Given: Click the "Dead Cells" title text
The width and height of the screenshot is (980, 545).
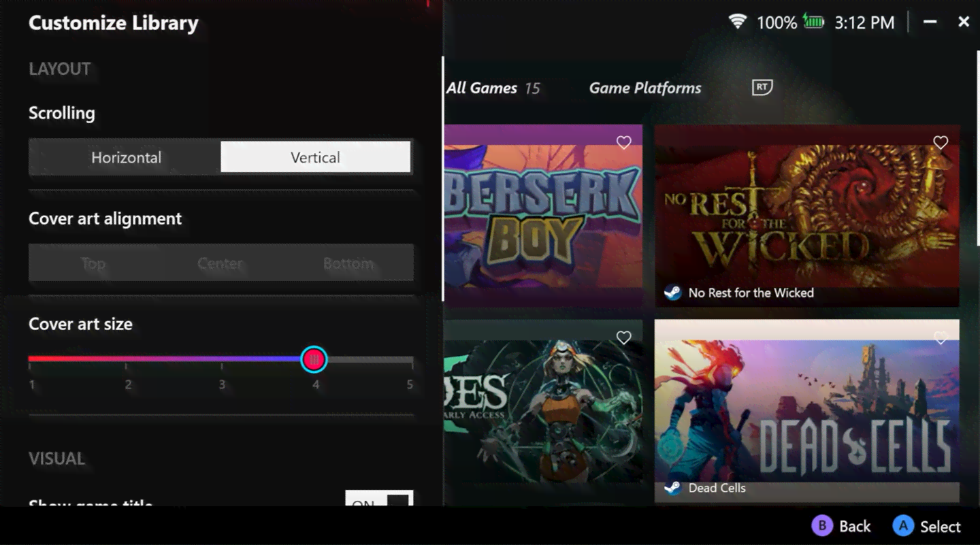Looking at the screenshot, I should click(717, 488).
